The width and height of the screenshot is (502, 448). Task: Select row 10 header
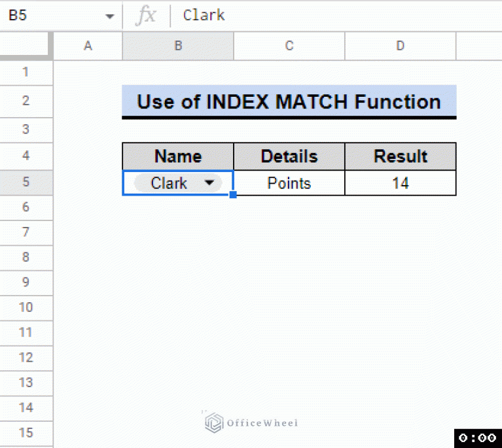pyautogui.click(x=26, y=307)
